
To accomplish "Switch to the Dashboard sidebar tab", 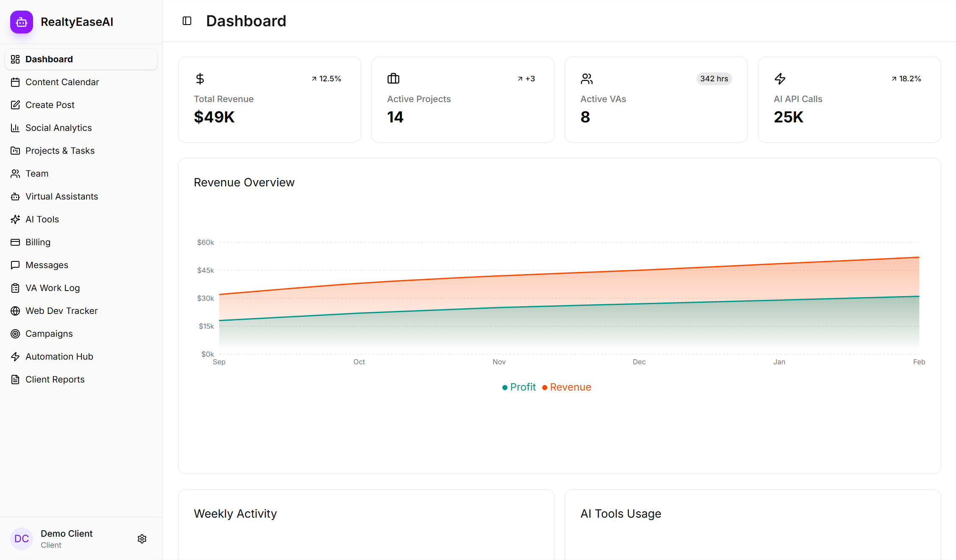I will click(48, 59).
